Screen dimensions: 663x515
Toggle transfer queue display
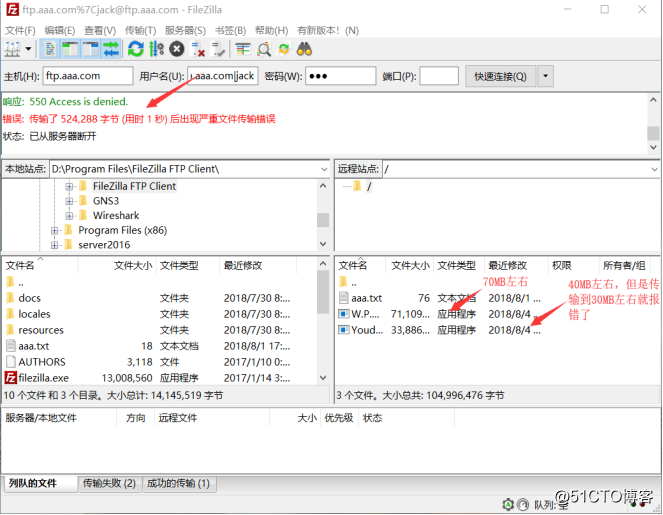[111, 49]
